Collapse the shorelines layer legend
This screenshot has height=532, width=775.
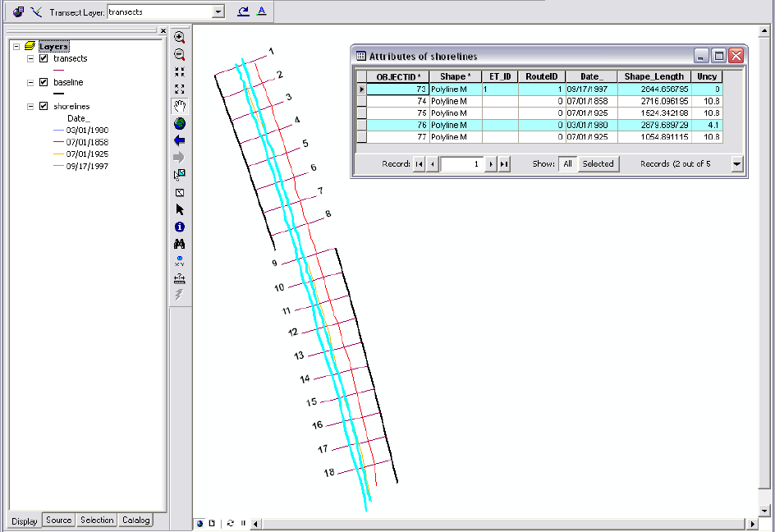30,106
